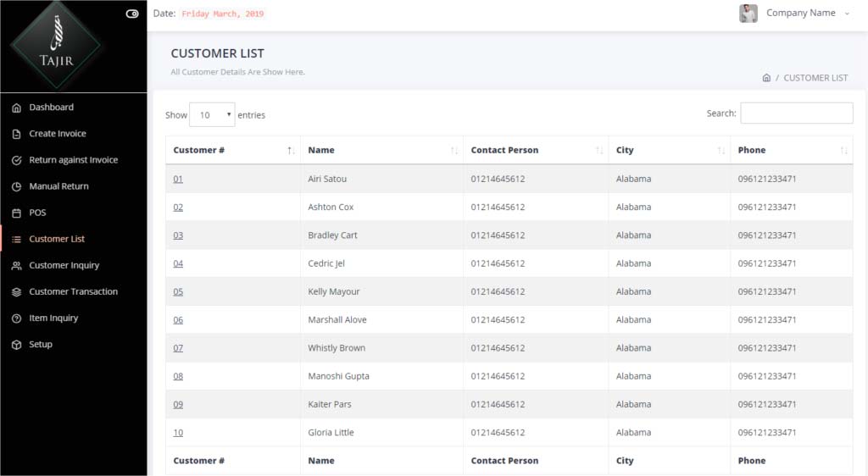The width and height of the screenshot is (868, 476).
Task: Click the user avatar picture
Action: (748, 14)
